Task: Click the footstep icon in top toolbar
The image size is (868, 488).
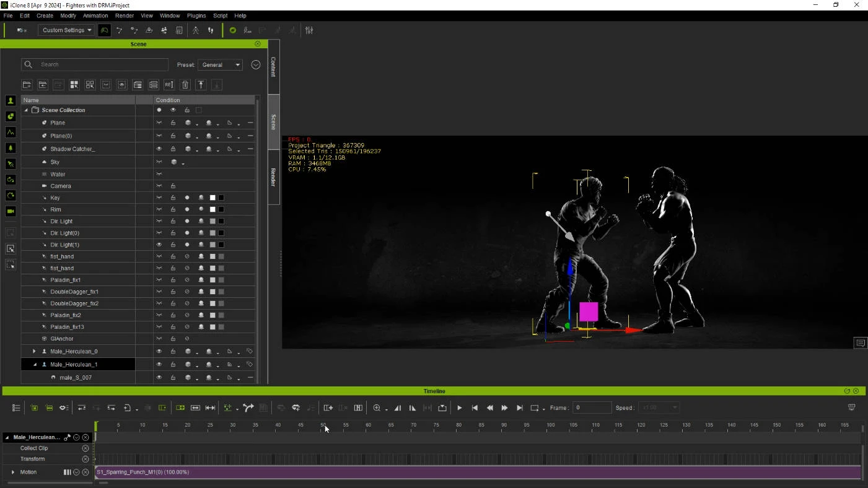Action: click(211, 30)
